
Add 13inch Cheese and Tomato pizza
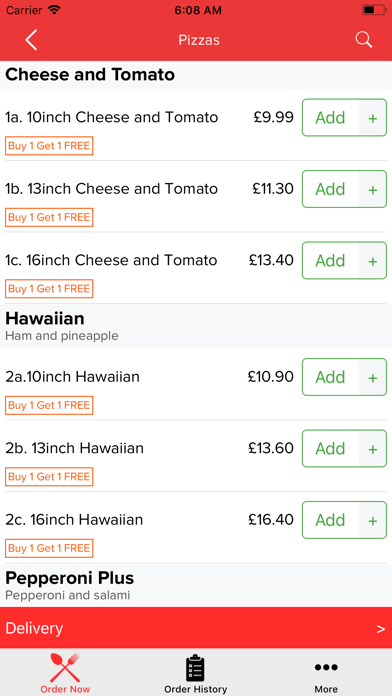tap(330, 189)
